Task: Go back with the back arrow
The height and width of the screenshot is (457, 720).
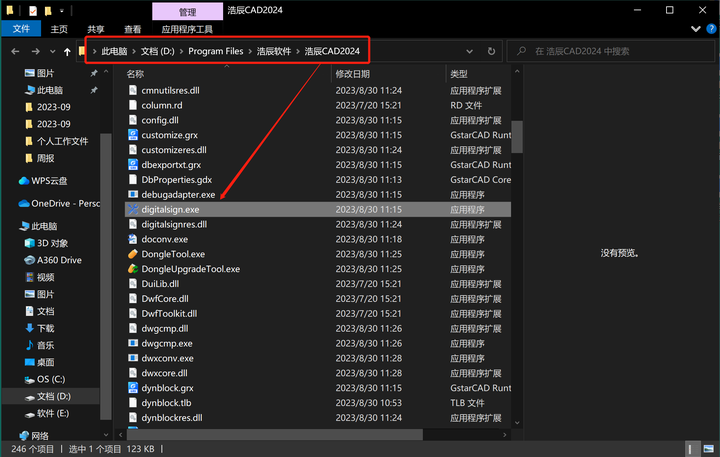Action: point(15,51)
